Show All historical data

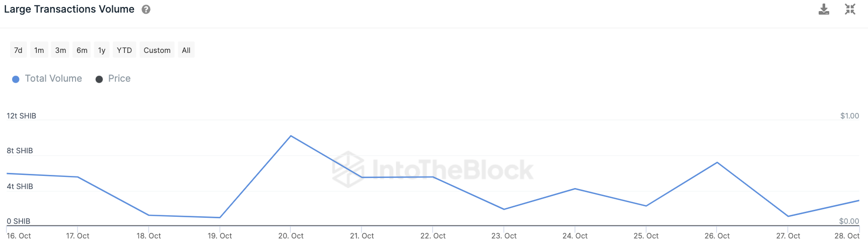[186, 50]
